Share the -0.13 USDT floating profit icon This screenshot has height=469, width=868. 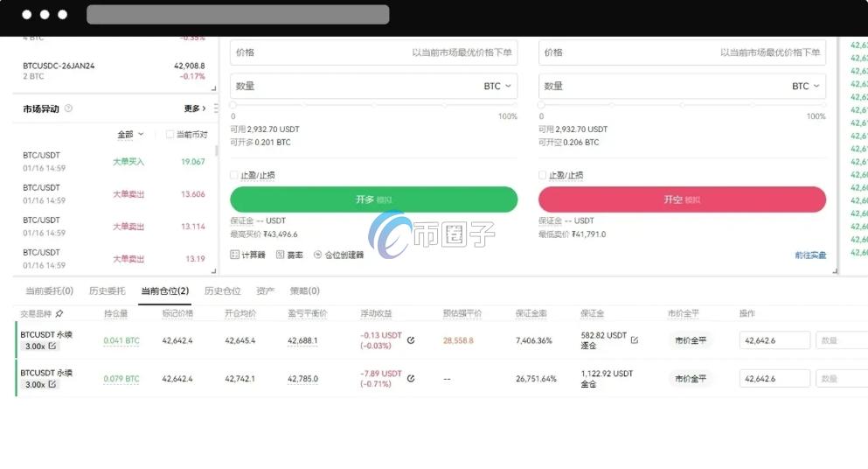[x=411, y=340]
